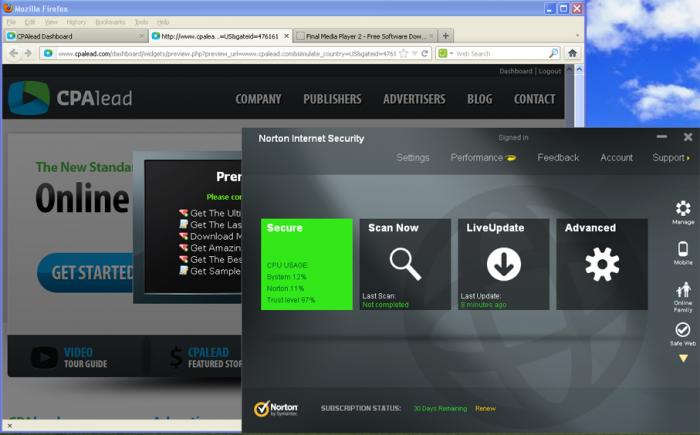This screenshot has height=435, width=700.
Task: Open Safe Web checkmark icon
Action: (x=683, y=334)
